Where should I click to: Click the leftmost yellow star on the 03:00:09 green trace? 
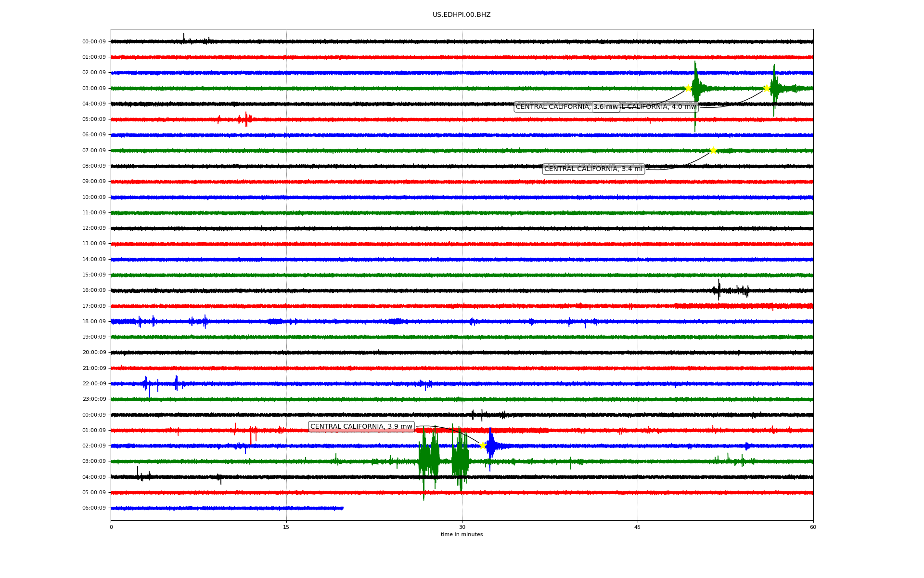pyautogui.click(x=688, y=88)
